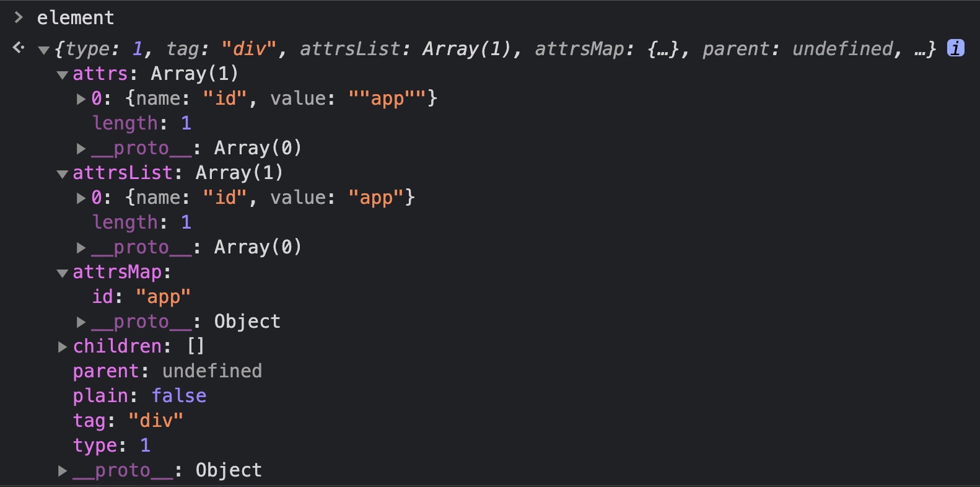The image size is (980, 487).
Task: Click the blue info icon beside the object summary
Action: pyautogui.click(x=956, y=48)
